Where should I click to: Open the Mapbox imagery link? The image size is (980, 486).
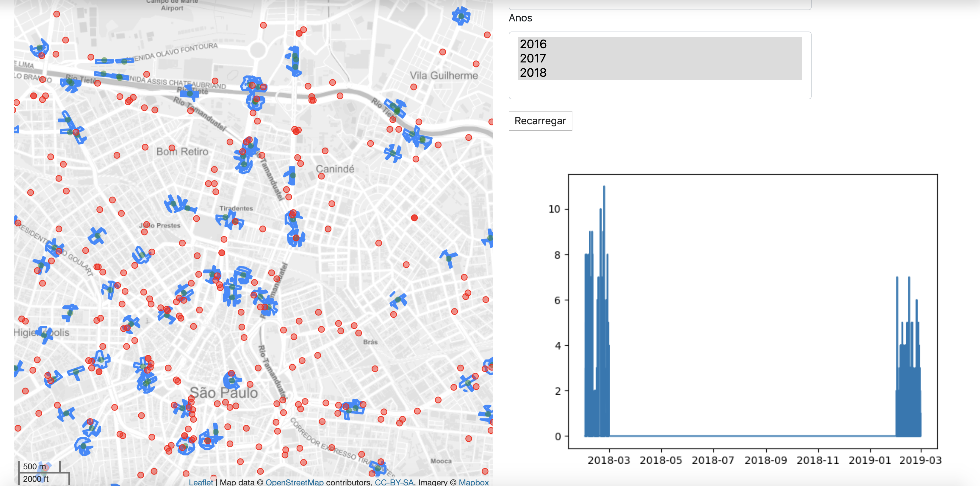(x=474, y=482)
